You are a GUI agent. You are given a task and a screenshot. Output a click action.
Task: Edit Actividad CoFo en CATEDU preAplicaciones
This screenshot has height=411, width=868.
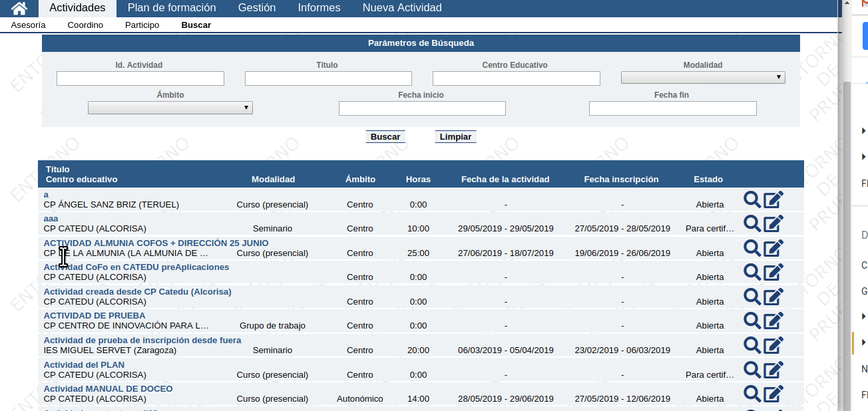[x=773, y=272]
